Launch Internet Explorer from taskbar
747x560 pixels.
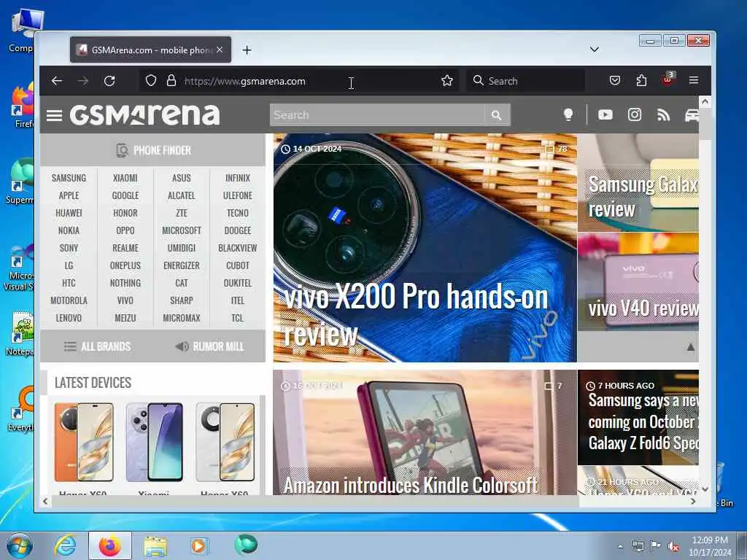[x=65, y=545]
